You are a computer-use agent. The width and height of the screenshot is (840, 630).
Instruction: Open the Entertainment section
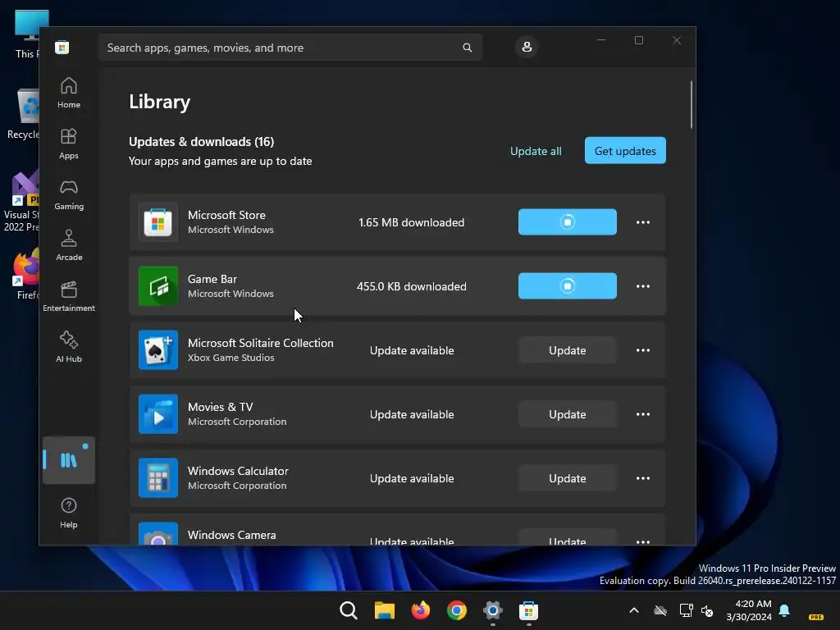click(69, 297)
